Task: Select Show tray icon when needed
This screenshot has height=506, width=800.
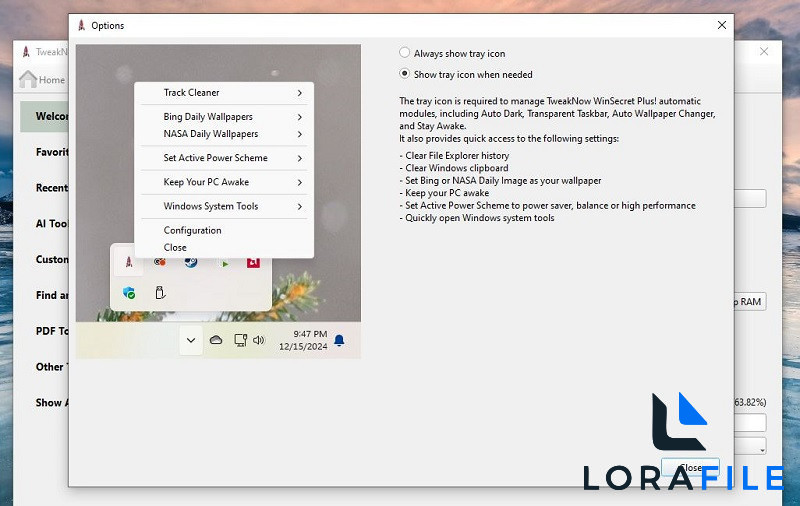Action: [x=465, y=74]
